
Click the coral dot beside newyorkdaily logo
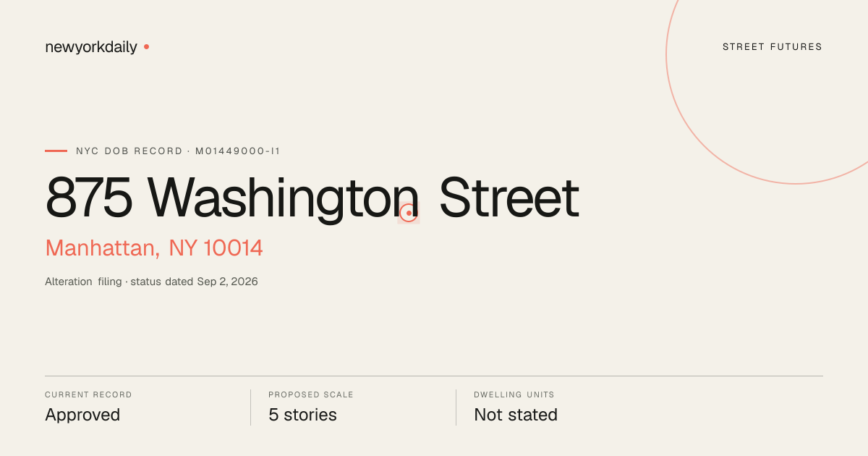(x=146, y=47)
